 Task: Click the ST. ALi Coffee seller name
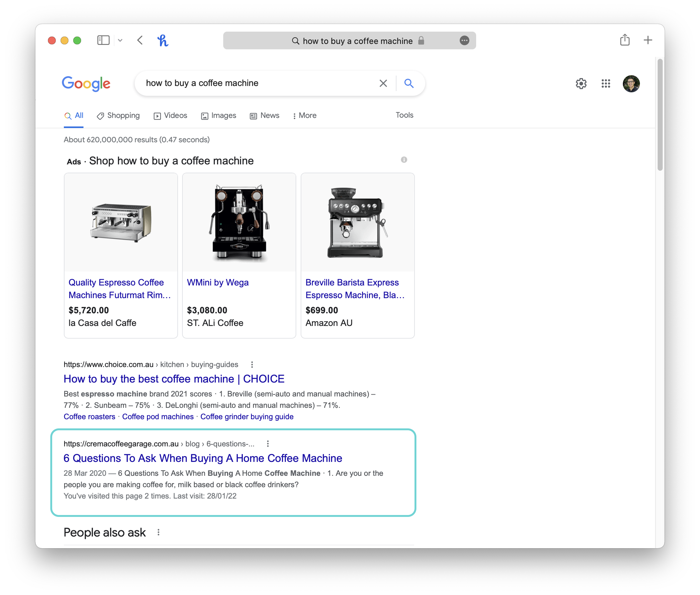(215, 323)
